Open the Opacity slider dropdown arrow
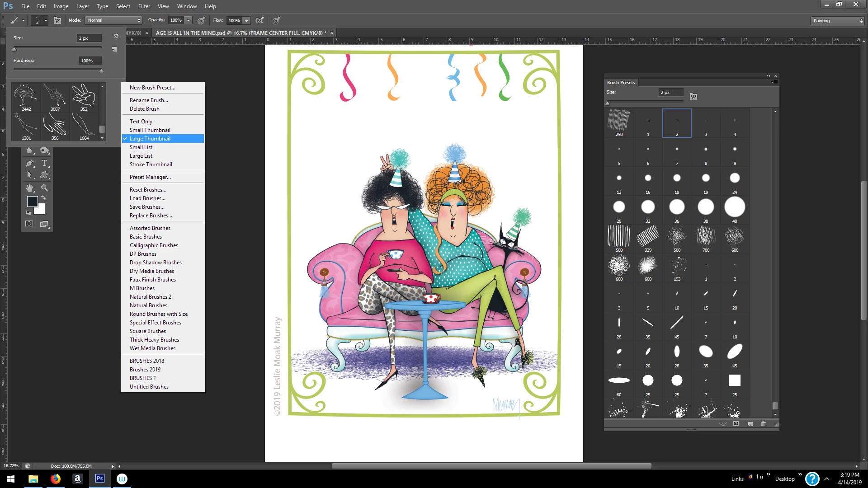 pos(189,20)
